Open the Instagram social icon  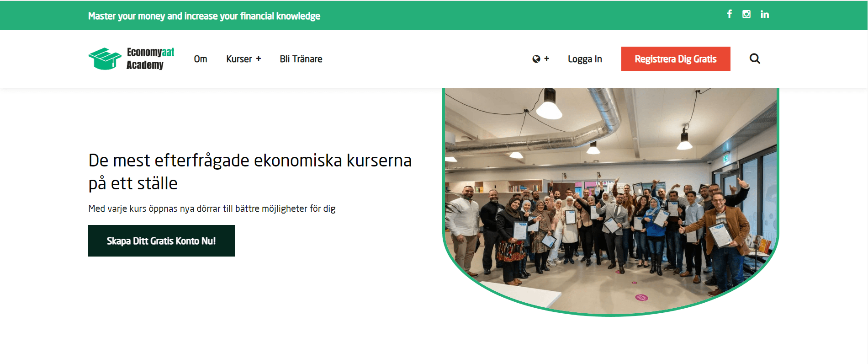[746, 14]
